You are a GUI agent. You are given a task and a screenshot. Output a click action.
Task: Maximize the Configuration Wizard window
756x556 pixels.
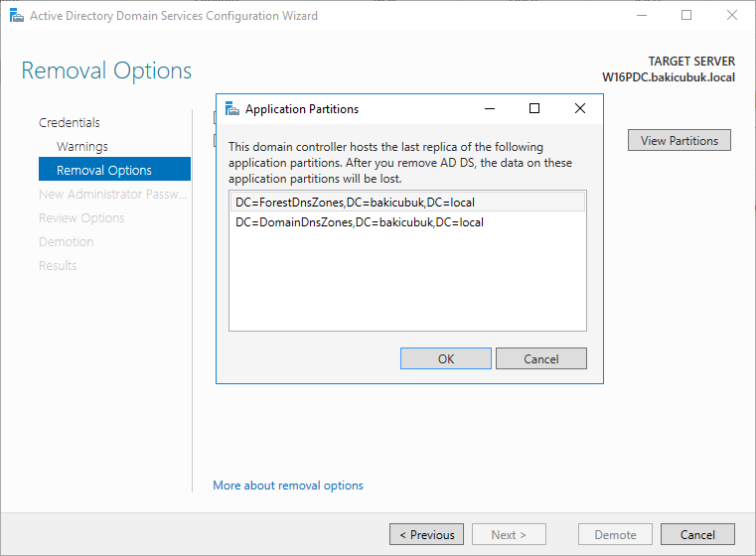[686, 16]
